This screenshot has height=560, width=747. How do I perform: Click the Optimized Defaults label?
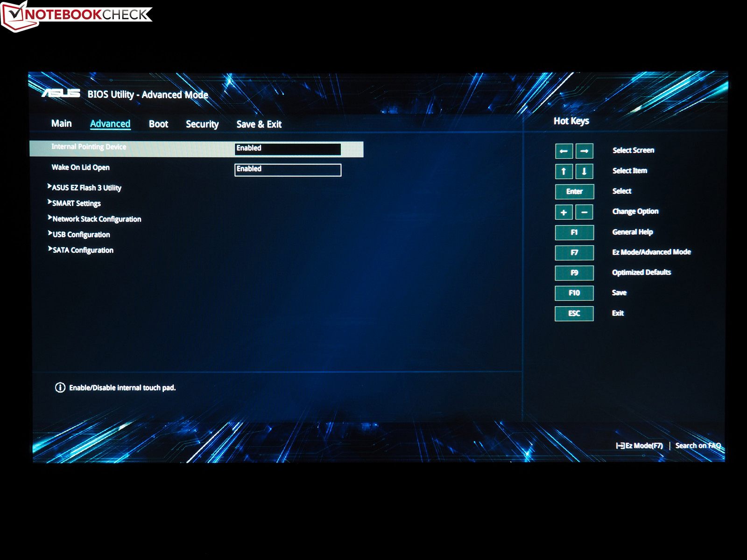point(641,273)
